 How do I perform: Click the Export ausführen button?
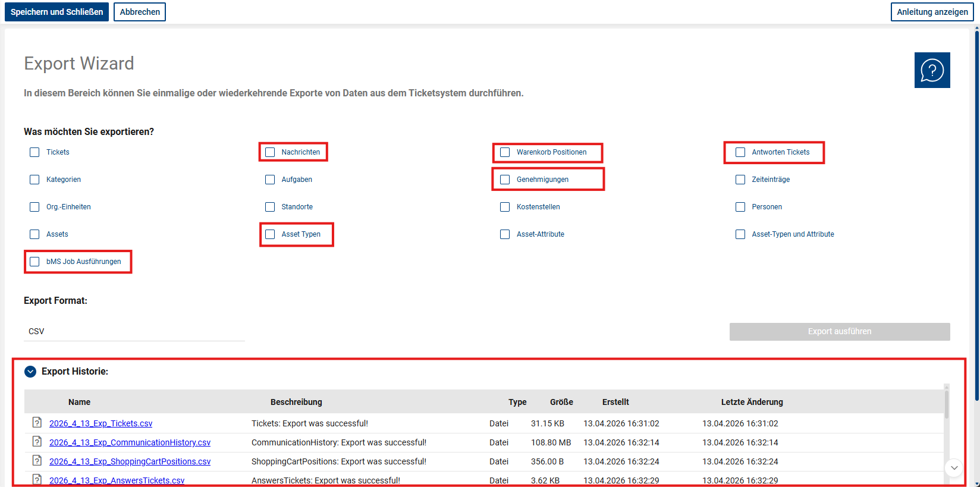coord(840,331)
